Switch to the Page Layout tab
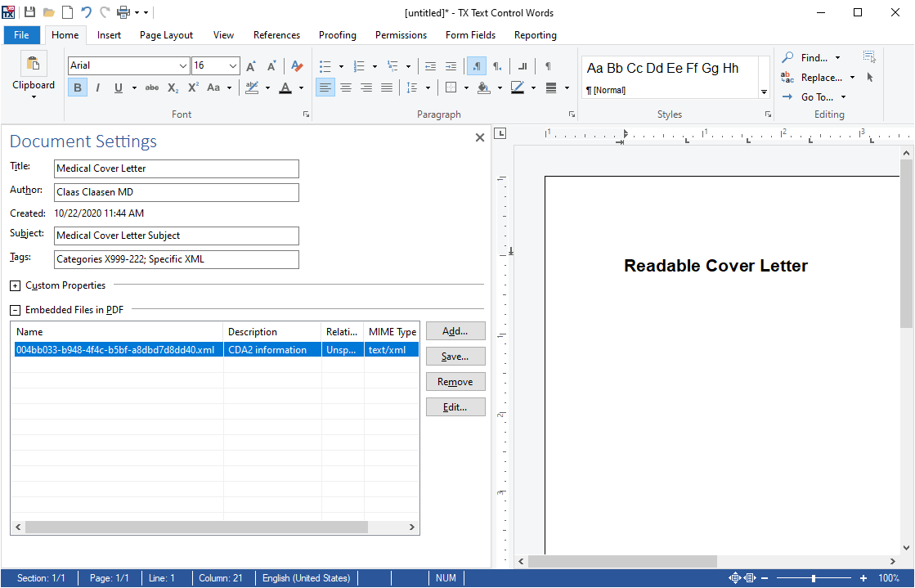The width and height of the screenshot is (915, 588). [x=166, y=35]
